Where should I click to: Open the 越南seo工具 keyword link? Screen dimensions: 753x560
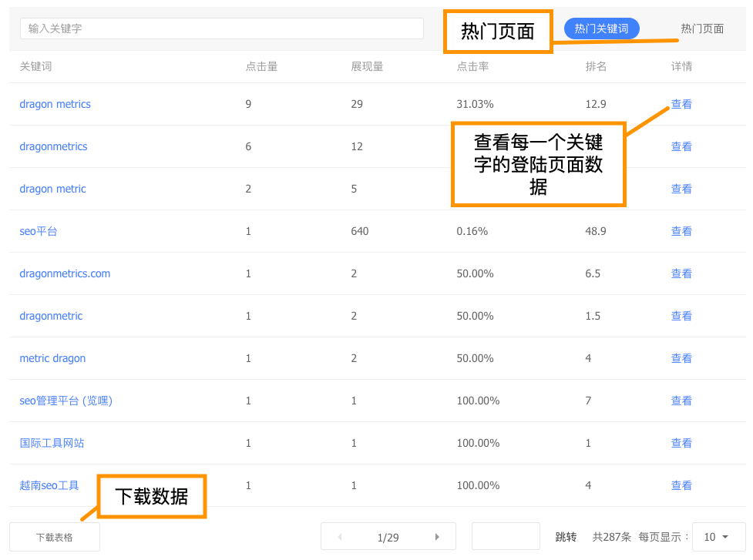(49, 485)
